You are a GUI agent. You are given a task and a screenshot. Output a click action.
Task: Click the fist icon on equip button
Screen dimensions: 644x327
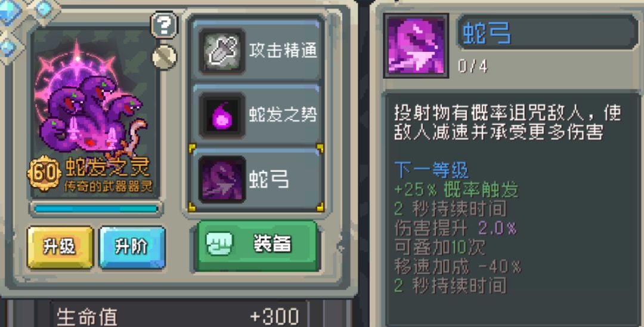pyautogui.click(x=218, y=244)
